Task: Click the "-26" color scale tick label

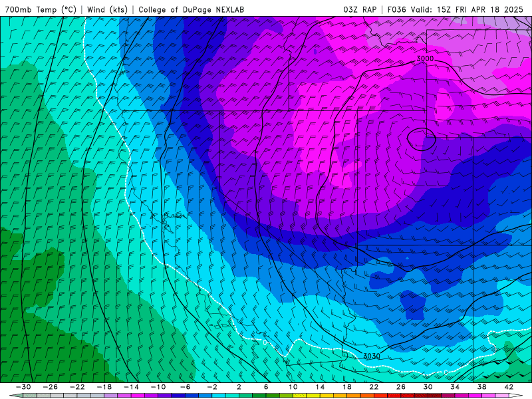Action: 51,387
